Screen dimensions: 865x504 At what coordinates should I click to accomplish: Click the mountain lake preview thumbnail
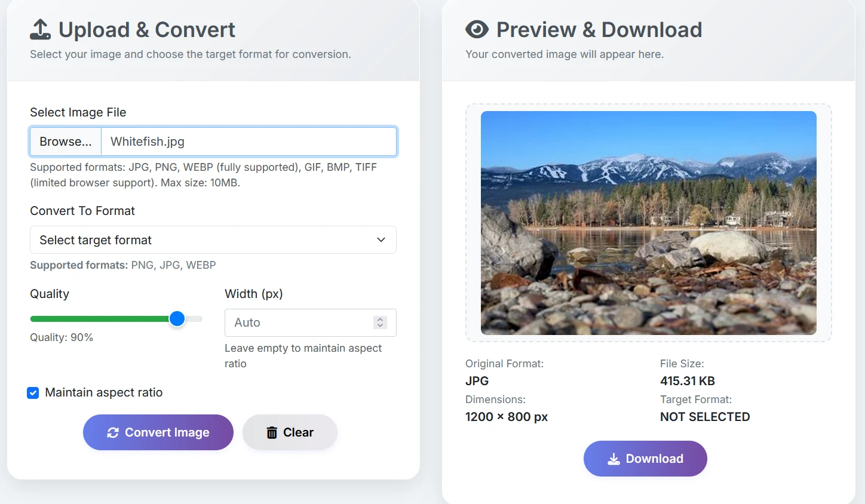click(x=649, y=223)
